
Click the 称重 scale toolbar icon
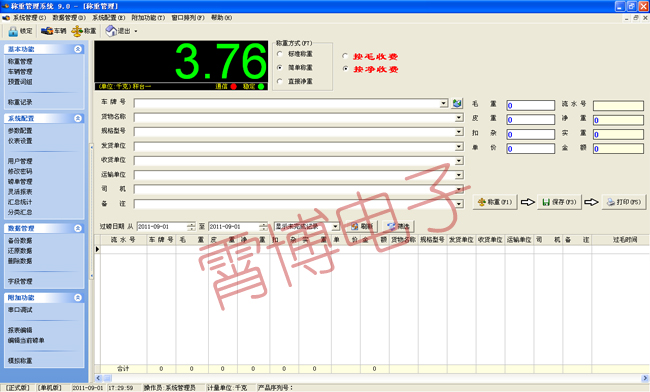click(x=77, y=31)
